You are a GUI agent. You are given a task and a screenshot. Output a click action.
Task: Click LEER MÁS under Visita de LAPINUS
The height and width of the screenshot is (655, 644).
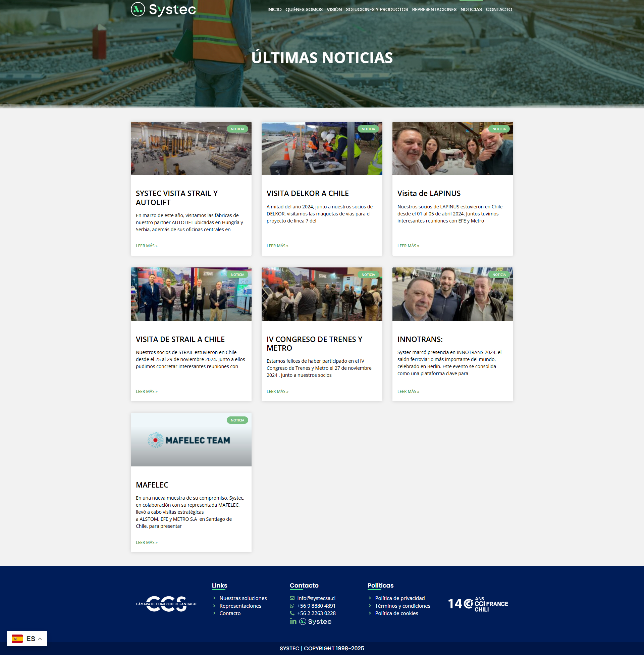pyautogui.click(x=408, y=246)
